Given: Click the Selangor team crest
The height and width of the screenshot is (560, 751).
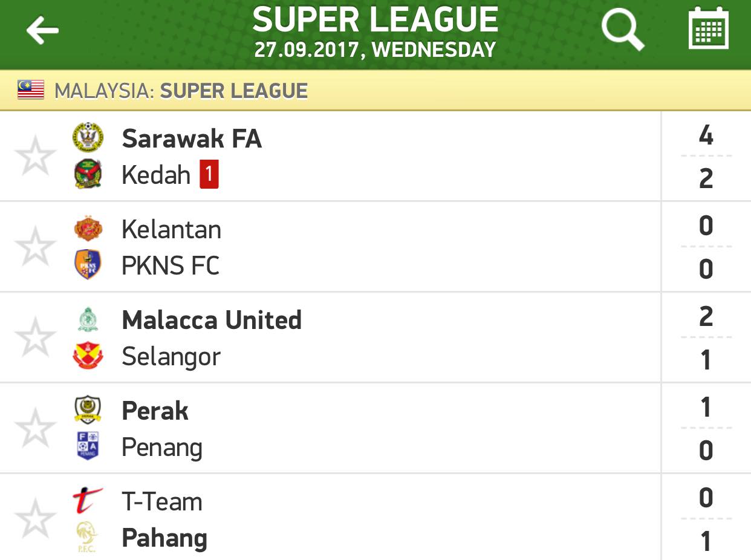Looking at the screenshot, I should [x=88, y=356].
